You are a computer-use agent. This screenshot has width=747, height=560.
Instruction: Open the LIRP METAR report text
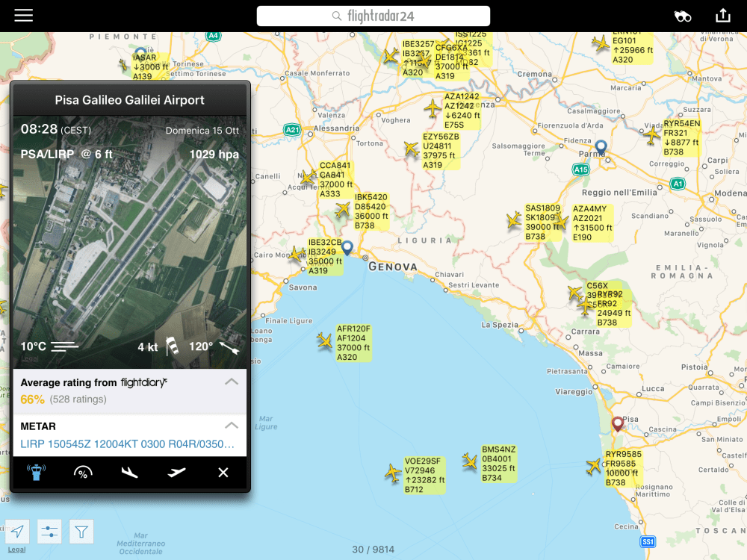pyautogui.click(x=127, y=444)
